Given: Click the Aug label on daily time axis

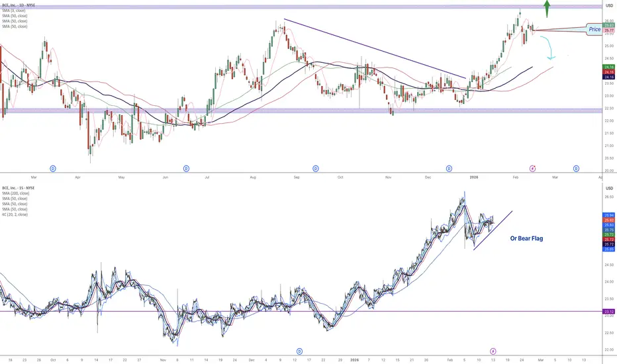Looking at the screenshot, I should [x=253, y=177].
